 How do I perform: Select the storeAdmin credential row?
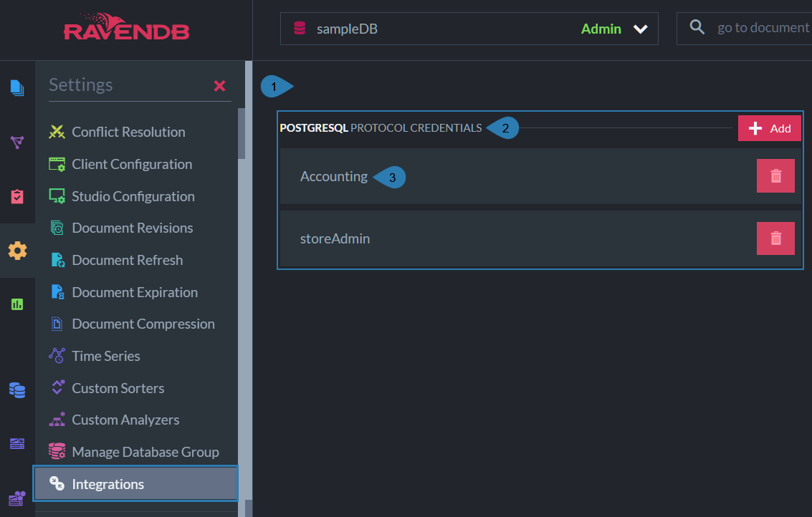click(x=540, y=238)
